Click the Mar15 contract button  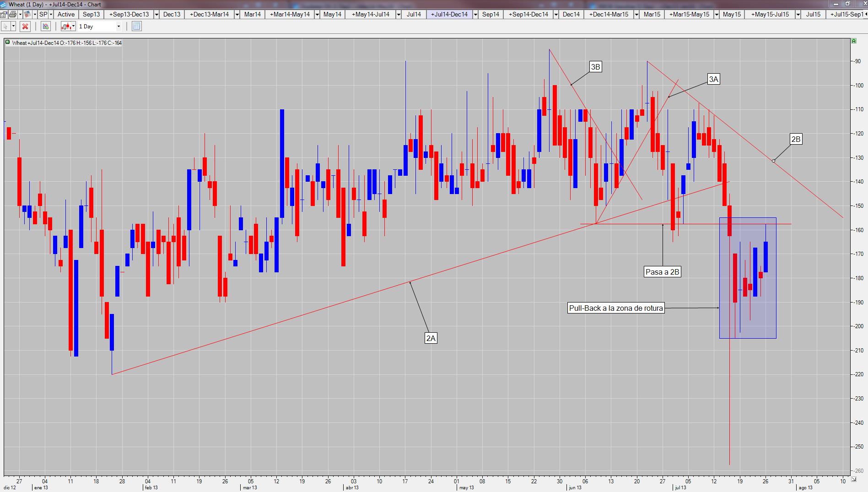[652, 14]
